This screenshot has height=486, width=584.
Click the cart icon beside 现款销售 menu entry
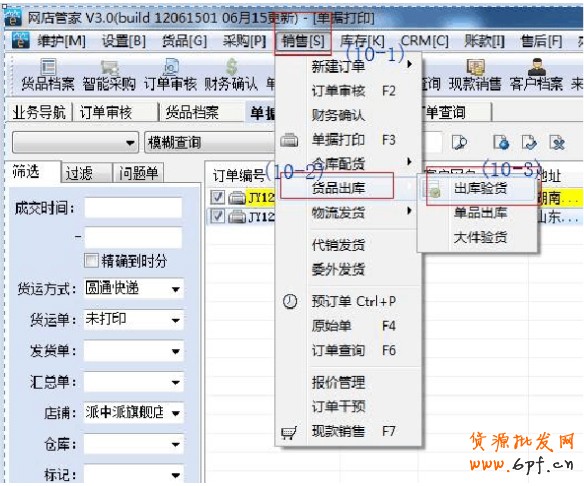pyautogui.click(x=289, y=432)
